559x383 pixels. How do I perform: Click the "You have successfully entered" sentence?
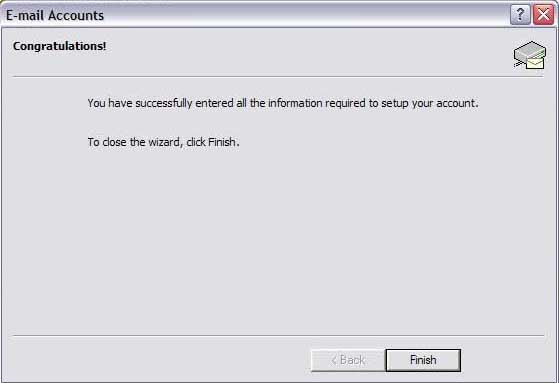click(283, 103)
